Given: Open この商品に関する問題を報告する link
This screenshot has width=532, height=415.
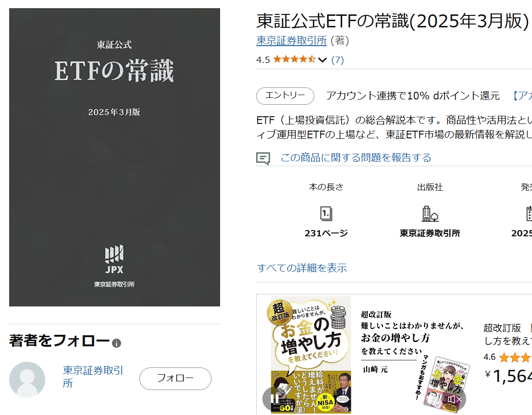Looking at the screenshot, I should pos(356,158).
